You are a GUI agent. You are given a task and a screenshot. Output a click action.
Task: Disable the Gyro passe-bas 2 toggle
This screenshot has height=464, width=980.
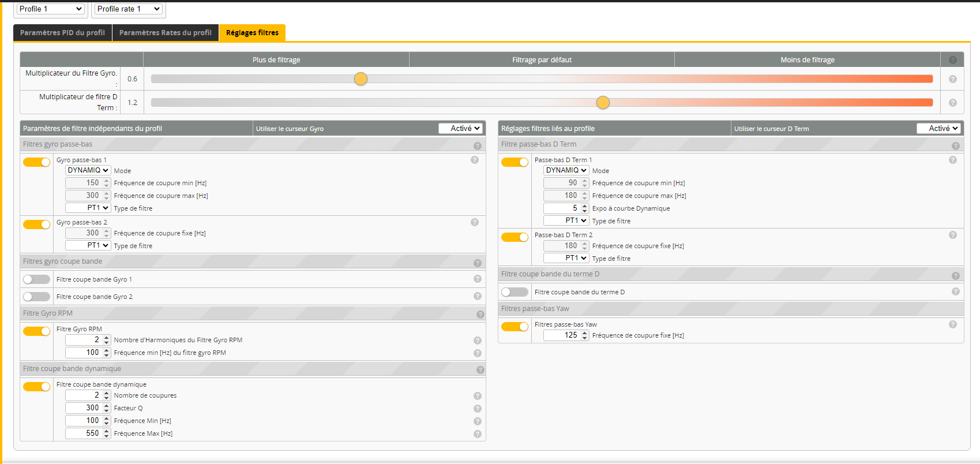click(37, 224)
